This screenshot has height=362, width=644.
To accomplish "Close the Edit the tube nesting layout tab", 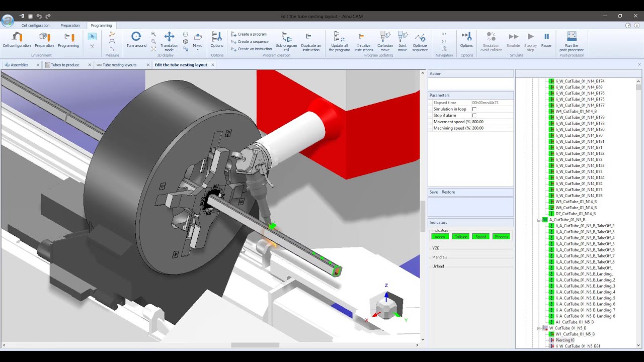I will pos(213,65).
